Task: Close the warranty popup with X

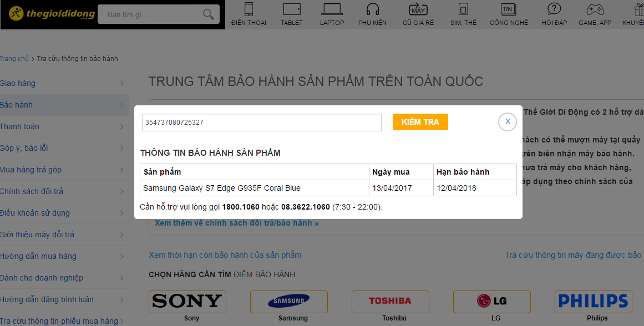Action: click(x=507, y=122)
